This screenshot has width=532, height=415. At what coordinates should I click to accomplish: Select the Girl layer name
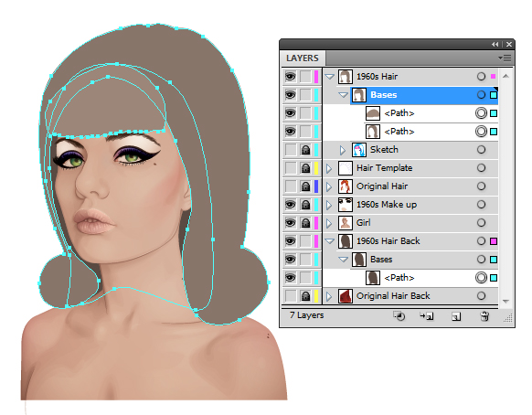coord(363,223)
